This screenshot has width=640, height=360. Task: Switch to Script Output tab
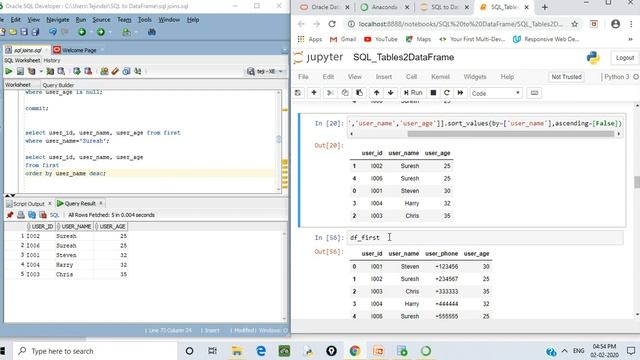click(28, 203)
